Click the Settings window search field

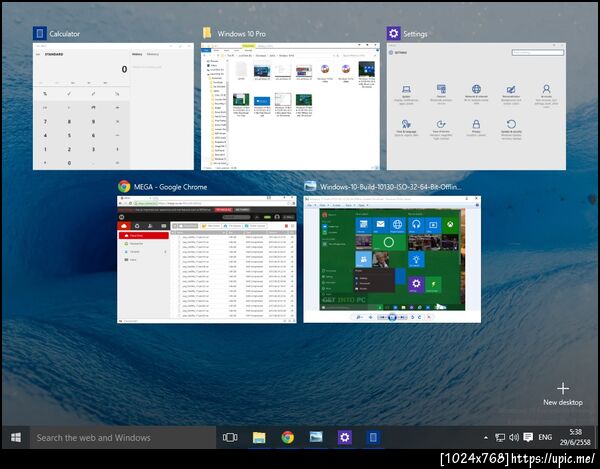(538, 52)
